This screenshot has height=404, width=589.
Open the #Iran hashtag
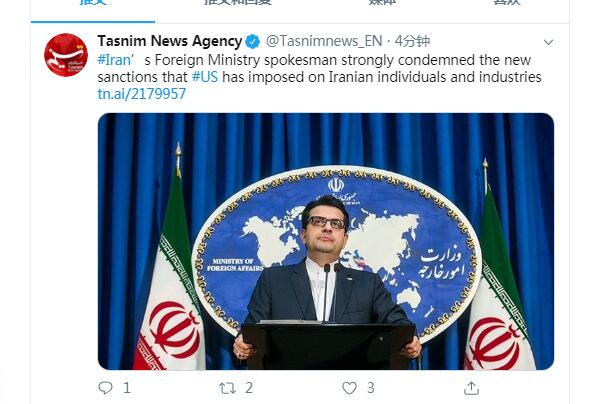pyautogui.click(x=114, y=60)
